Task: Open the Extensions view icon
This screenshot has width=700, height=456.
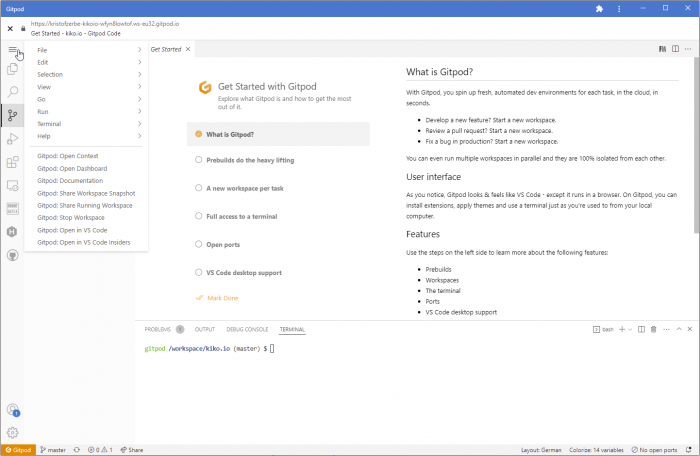Action: (12, 162)
